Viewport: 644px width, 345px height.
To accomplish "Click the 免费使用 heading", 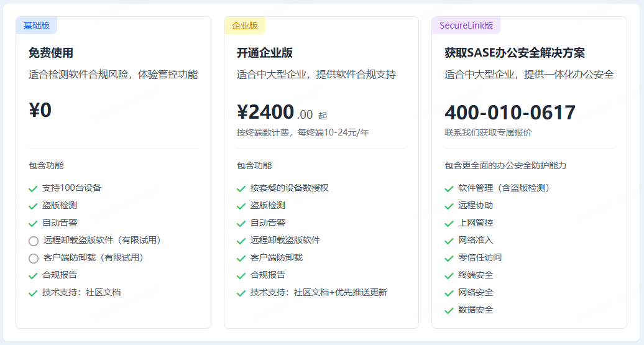I will pyautogui.click(x=51, y=53).
